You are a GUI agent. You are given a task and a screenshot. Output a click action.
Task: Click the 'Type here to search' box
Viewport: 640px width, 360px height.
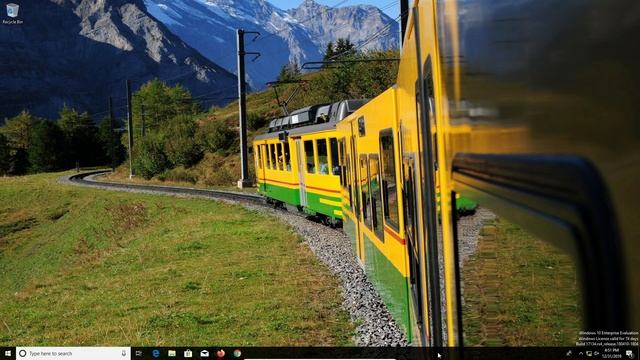(x=73, y=353)
